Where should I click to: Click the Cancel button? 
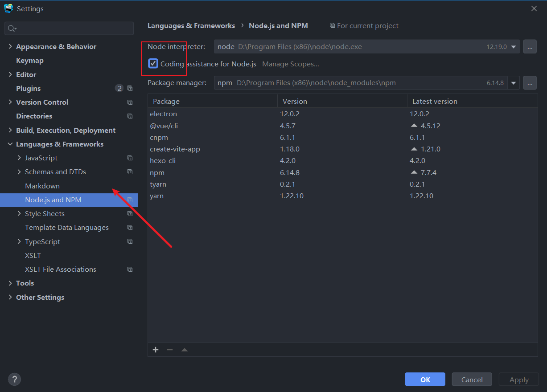472,380
